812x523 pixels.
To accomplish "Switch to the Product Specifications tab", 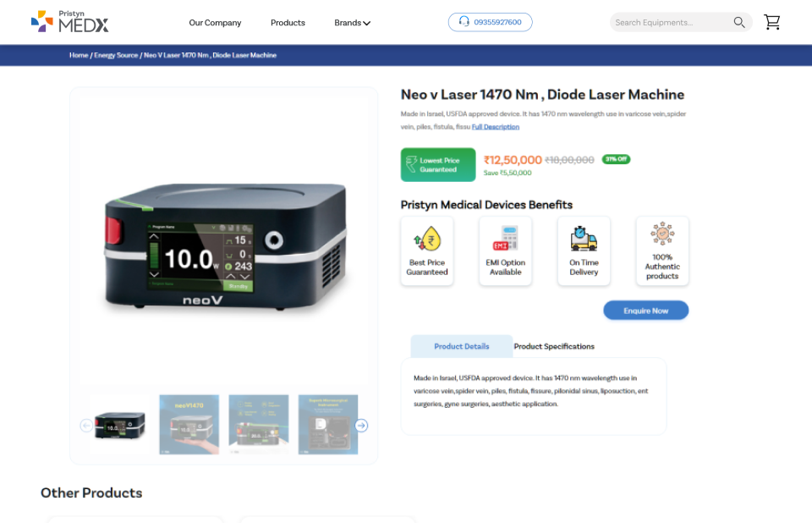I will tap(554, 346).
